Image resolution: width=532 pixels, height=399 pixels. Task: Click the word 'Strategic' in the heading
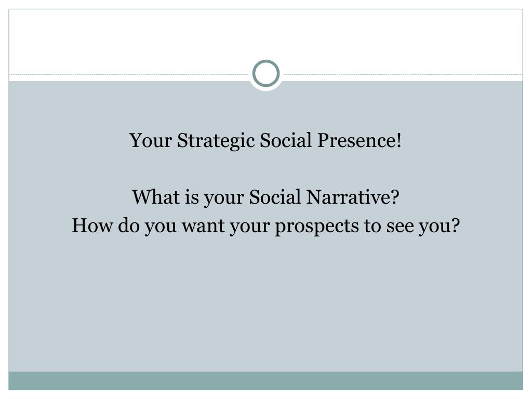point(216,140)
